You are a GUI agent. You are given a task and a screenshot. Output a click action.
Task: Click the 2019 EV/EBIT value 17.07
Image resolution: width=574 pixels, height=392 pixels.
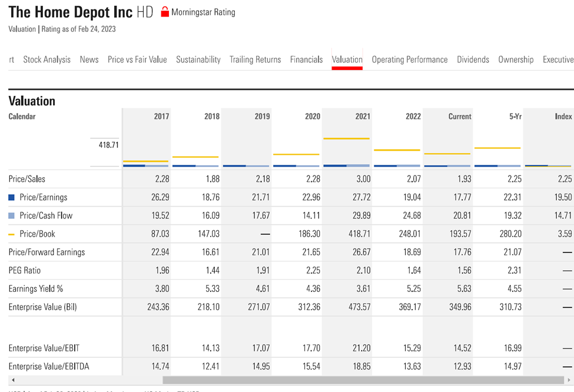click(x=261, y=348)
